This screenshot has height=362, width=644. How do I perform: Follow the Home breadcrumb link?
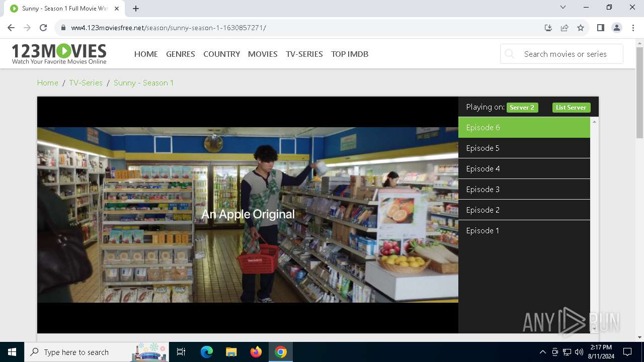[x=48, y=82]
